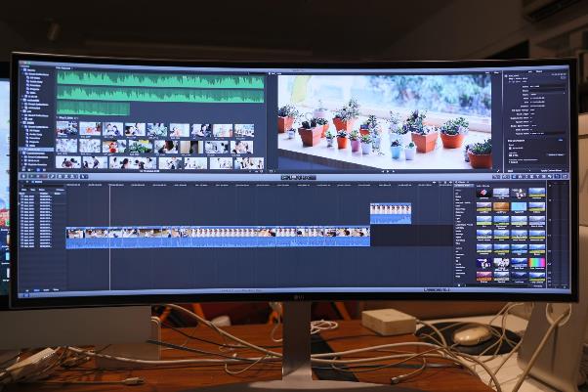Show the Photos browser camera icon
Image resolution: width=588 pixels, height=392 pixels.
(521, 177)
